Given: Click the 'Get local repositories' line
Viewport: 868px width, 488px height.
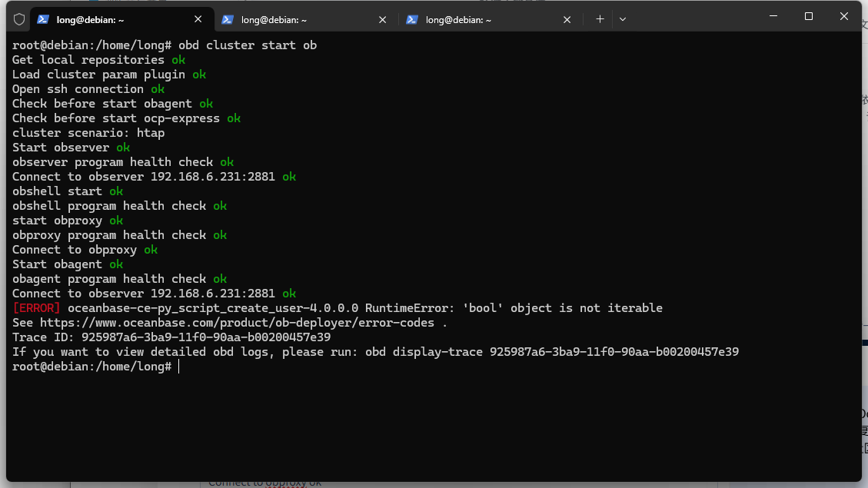Looking at the screenshot, I should [98, 60].
